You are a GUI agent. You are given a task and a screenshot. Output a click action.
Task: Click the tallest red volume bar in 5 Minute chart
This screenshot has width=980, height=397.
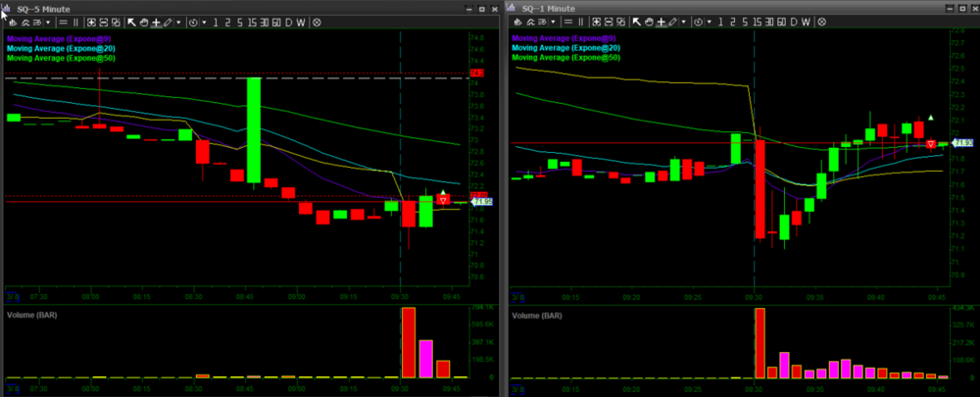pyautogui.click(x=409, y=342)
